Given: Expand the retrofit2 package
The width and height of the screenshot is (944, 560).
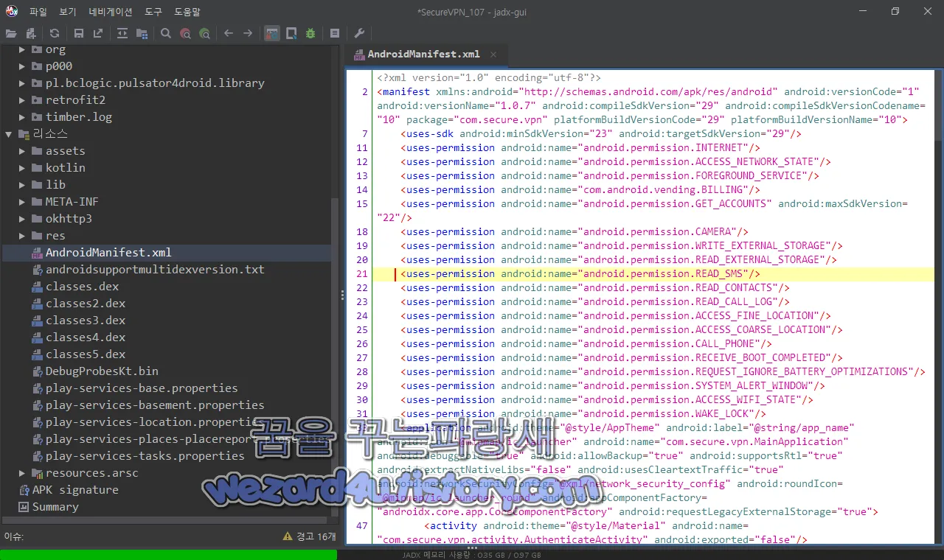Looking at the screenshot, I should coord(21,99).
